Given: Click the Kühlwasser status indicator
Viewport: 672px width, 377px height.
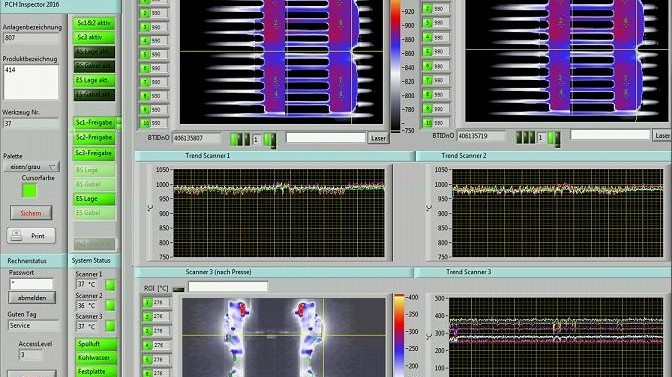Looking at the screenshot, I should 96,358.
